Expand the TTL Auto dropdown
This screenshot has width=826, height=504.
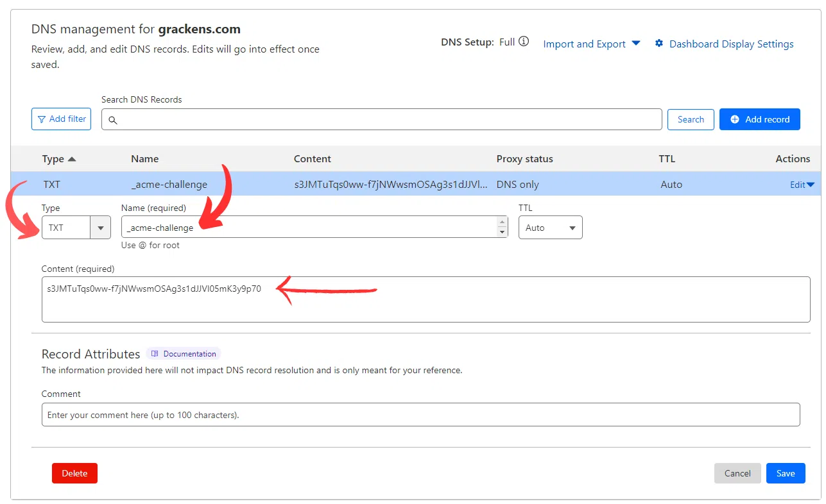tap(549, 228)
